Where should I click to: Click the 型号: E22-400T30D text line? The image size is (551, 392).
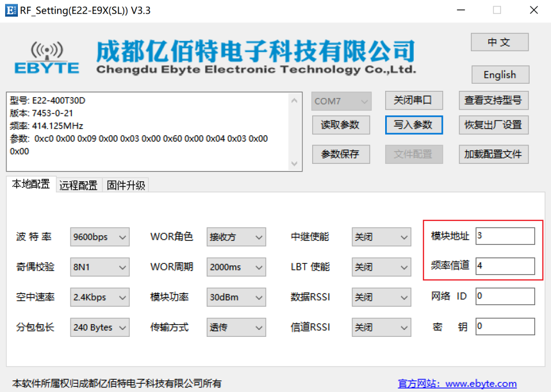coord(47,101)
